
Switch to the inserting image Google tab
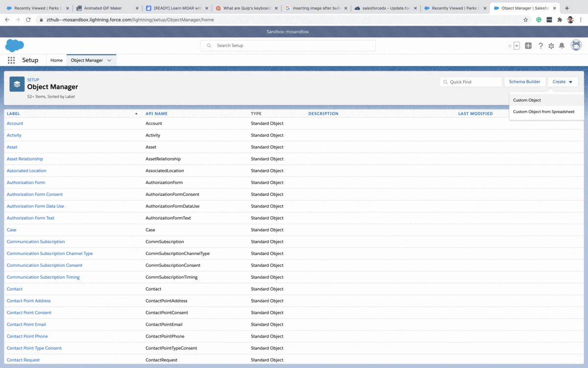(316, 8)
